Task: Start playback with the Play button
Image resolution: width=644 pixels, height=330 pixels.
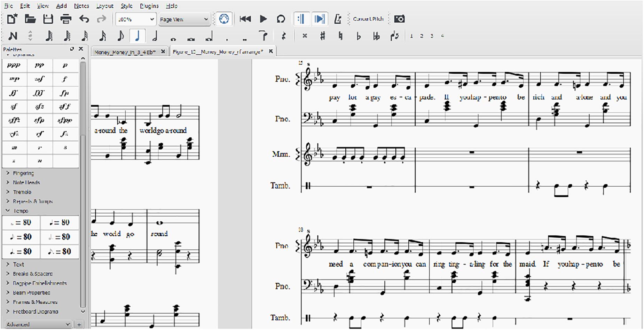Action: pos(263,19)
